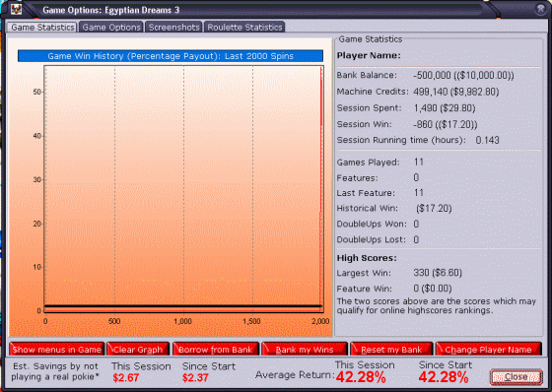Open the Game Options tab
Image resolution: width=552 pixels, height=392 pixels.
point(111,28)
